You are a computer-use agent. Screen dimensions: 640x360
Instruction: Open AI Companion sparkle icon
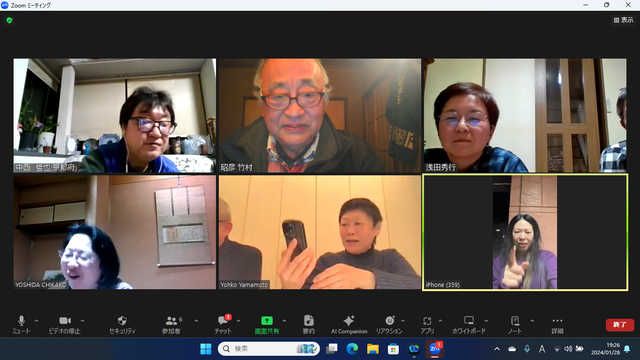tap(349, 325)
